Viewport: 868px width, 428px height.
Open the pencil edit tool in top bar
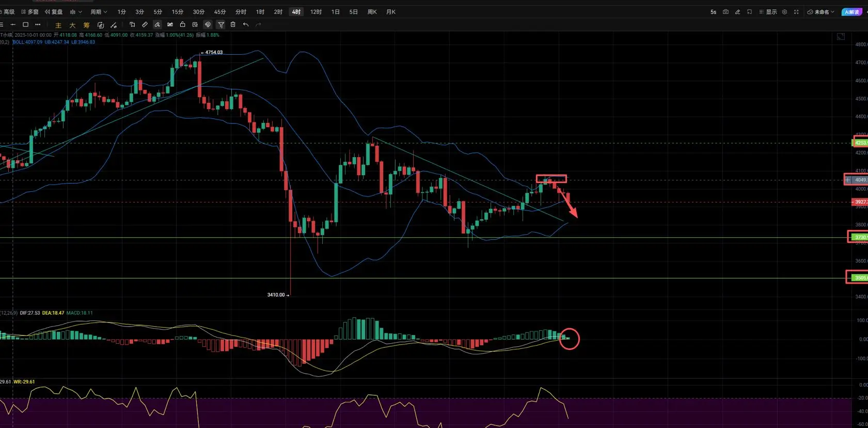737,12
